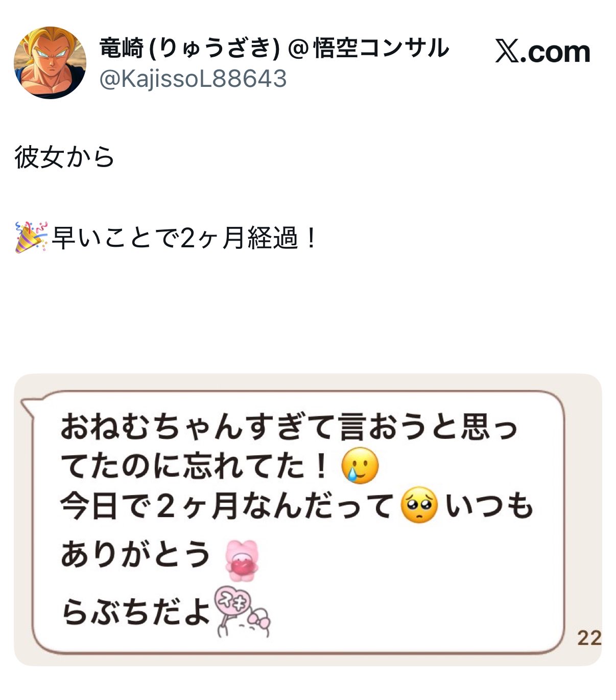Click the message line 今日で2ヶ月なんだって

coord(227,506)
